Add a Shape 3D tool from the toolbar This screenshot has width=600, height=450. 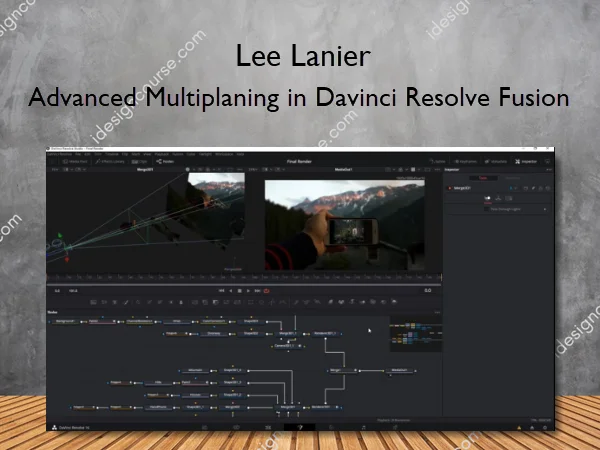341,302
